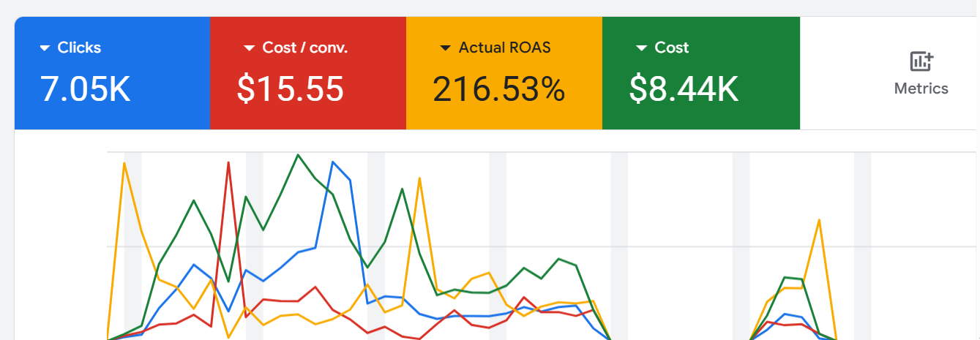Click the Metrics label

click(x=921, y=88)
